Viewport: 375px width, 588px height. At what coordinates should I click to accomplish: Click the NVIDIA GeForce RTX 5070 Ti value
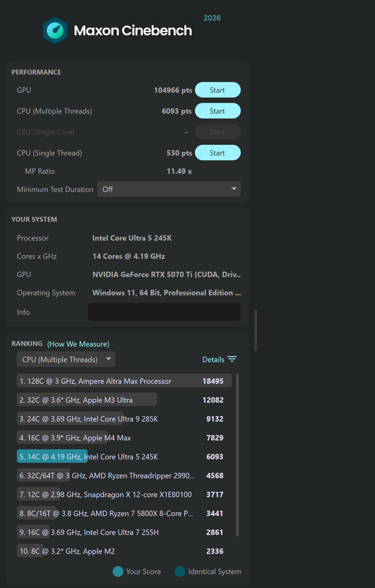(x=167, y=274)
